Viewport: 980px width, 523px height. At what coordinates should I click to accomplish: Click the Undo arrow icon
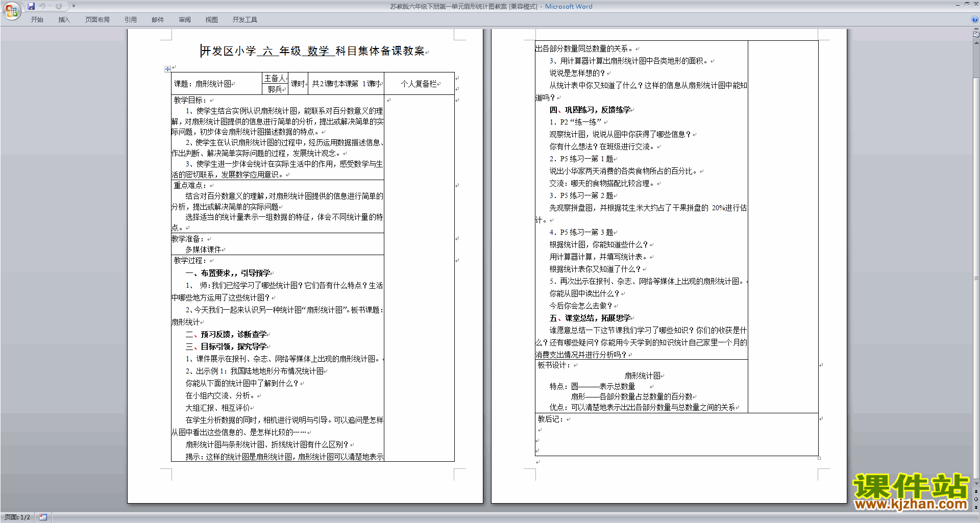(x=42, y=6)
